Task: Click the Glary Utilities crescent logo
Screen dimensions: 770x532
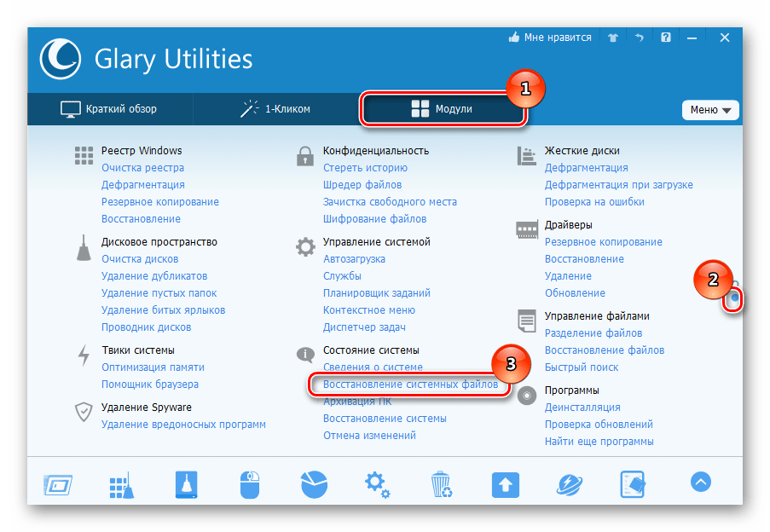Action: [61, 59]
